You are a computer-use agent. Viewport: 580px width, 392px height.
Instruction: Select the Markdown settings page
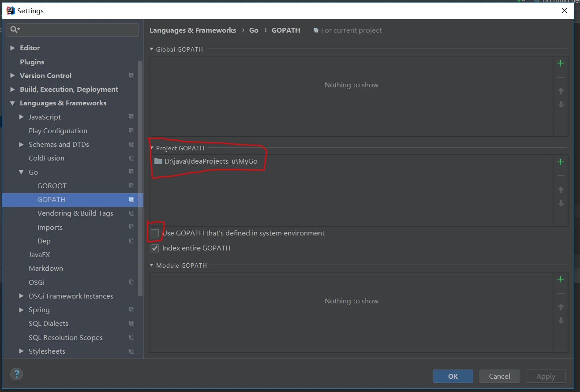(x=46, y=269)
